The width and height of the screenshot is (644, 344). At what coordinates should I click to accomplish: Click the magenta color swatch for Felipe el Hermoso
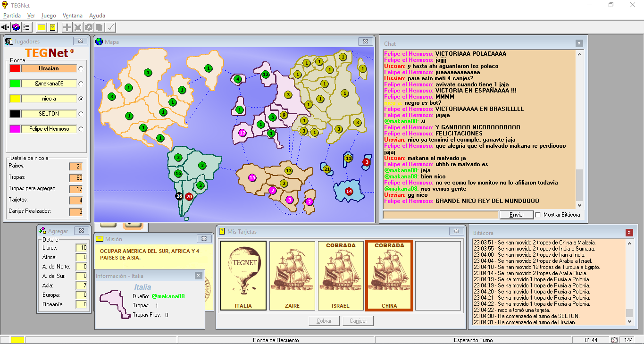click(15, 129)
